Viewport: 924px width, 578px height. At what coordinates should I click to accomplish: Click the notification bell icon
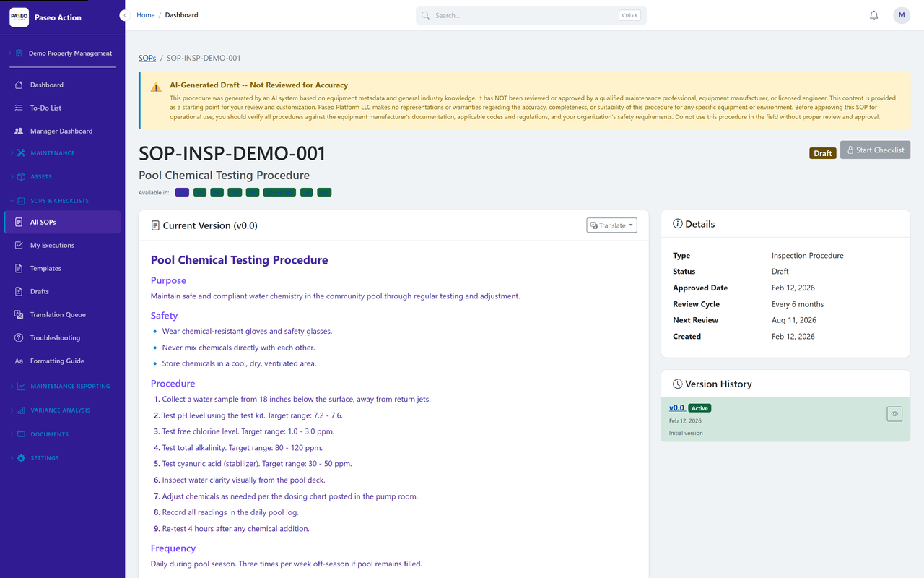[873, 14]
